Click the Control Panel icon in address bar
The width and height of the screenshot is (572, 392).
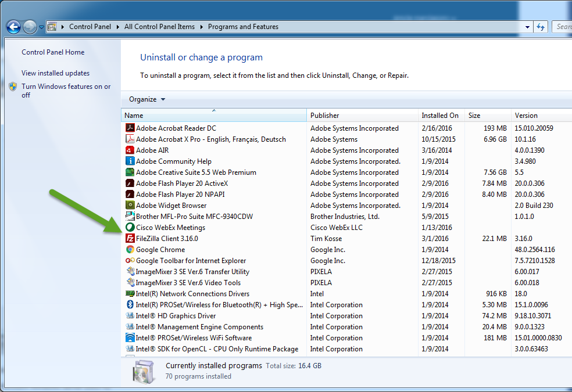tap(52, 27)
